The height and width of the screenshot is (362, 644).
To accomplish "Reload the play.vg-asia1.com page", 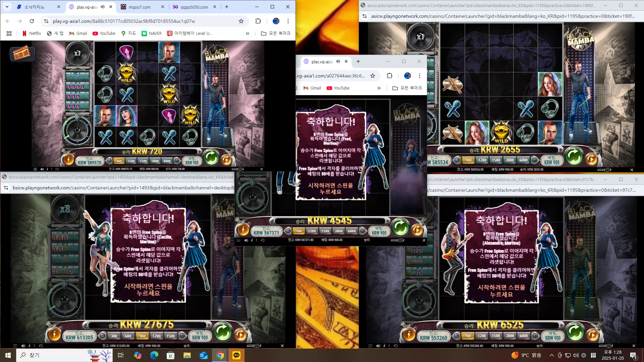I will click(x=32, y=21).
